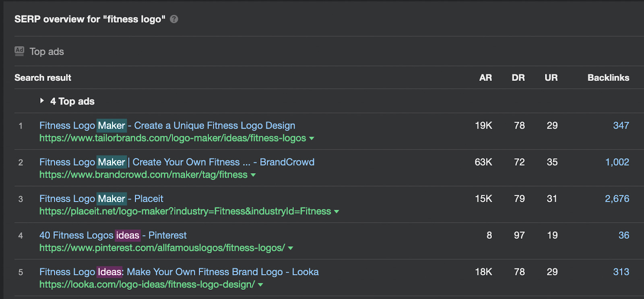Open the Tailor Brands Fitness Logo Maker title
The height and width of the screenshot is (299, 644).
167,125
